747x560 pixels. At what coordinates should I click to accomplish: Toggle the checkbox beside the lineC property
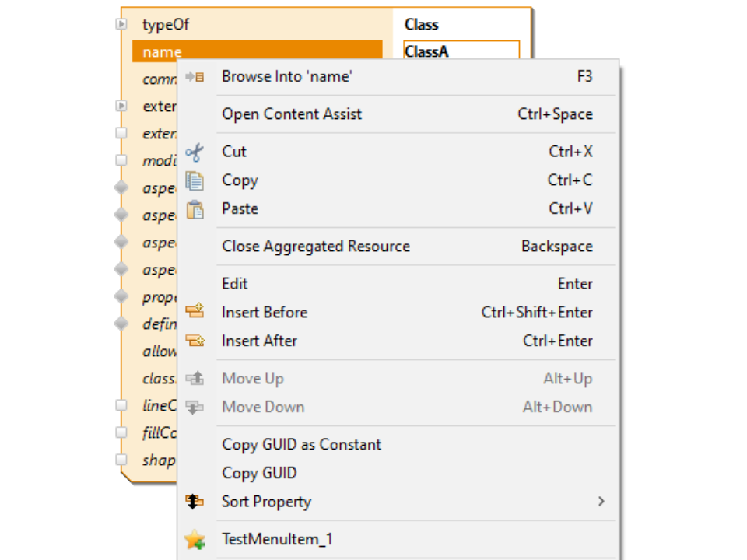(x=121, y=405)
